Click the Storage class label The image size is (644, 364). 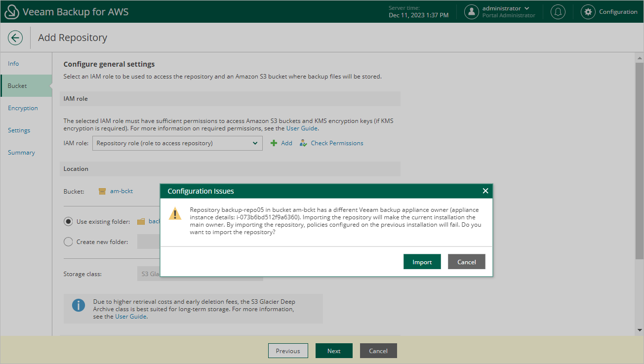tap(83, 274)
